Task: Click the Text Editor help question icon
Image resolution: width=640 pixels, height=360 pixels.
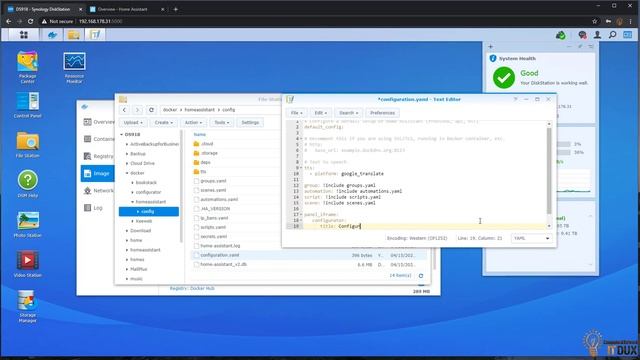Action: [x=515, y=99]
